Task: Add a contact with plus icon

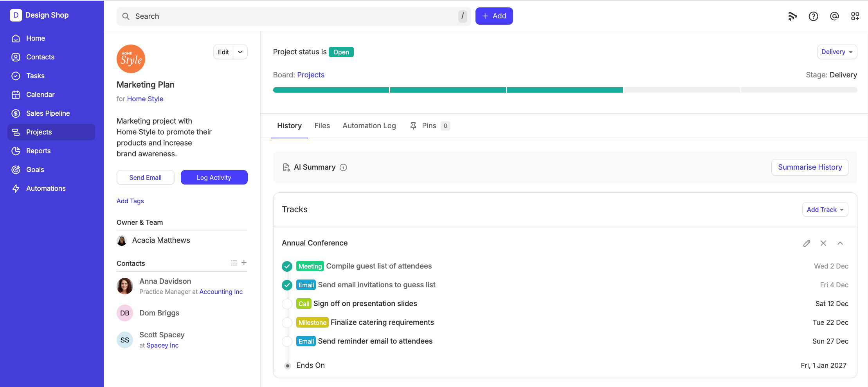Action: [244, 263]
